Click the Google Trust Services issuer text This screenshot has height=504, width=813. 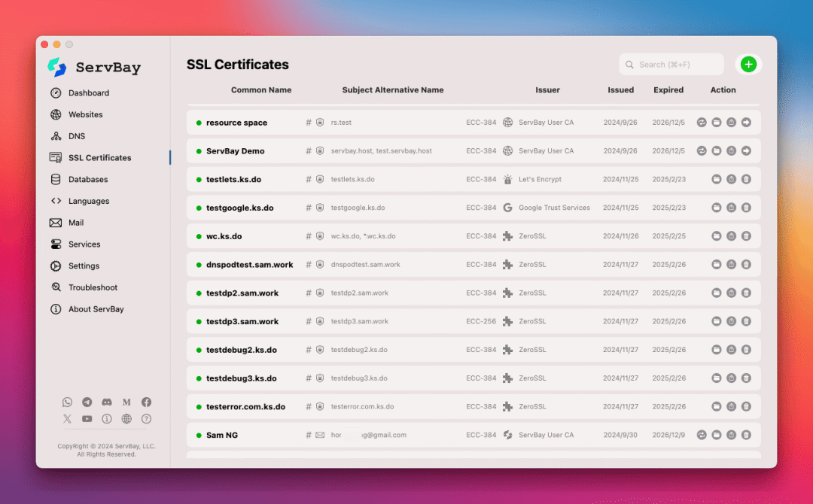(554, 208)
